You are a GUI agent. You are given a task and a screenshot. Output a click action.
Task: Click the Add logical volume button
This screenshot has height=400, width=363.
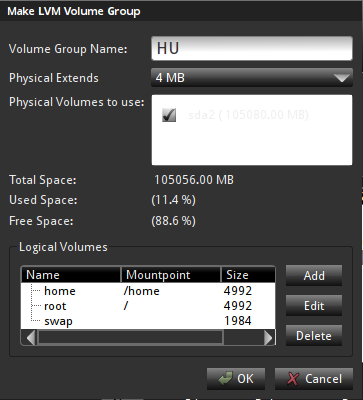pos(314,276)
